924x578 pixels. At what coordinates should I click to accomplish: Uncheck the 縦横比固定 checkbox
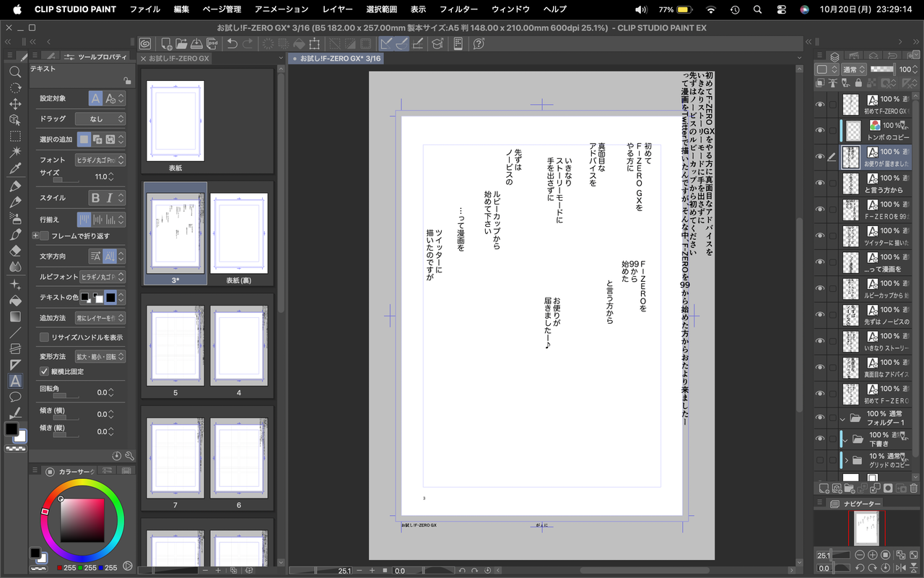45,371
